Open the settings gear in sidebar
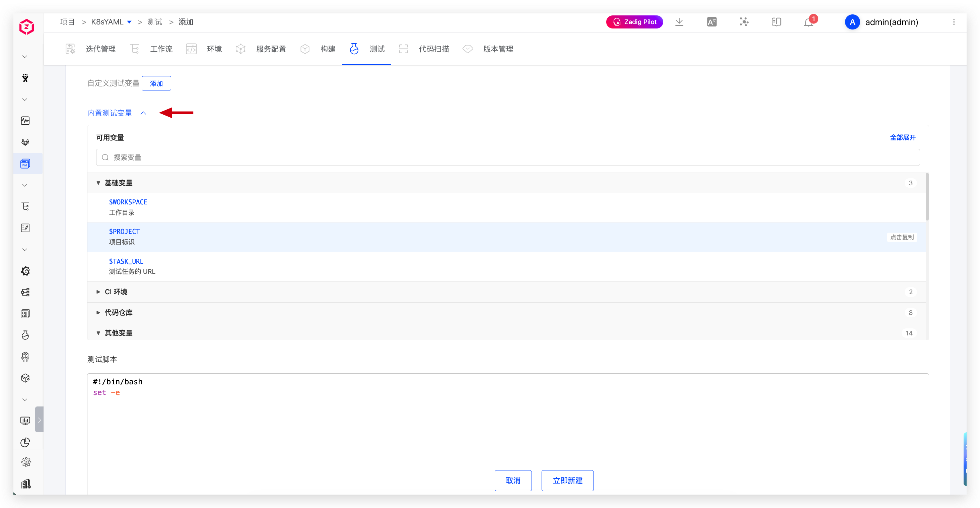 [x=26, y=462]
